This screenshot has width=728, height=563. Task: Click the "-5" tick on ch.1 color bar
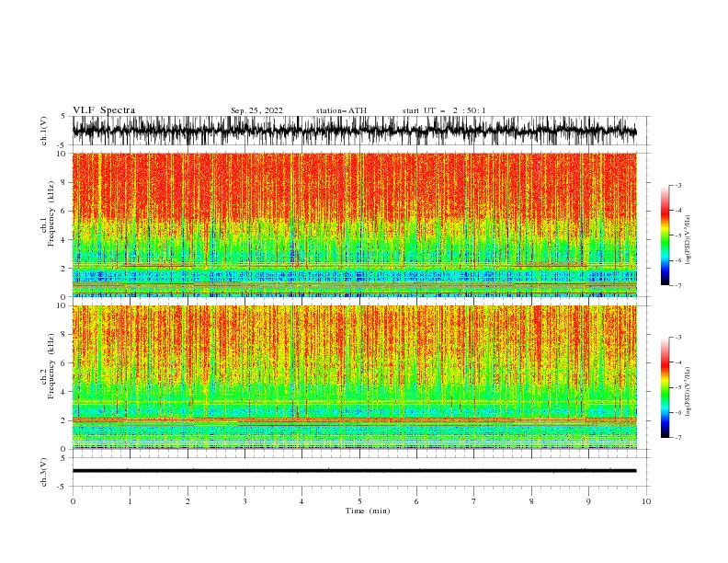(677, 236)
